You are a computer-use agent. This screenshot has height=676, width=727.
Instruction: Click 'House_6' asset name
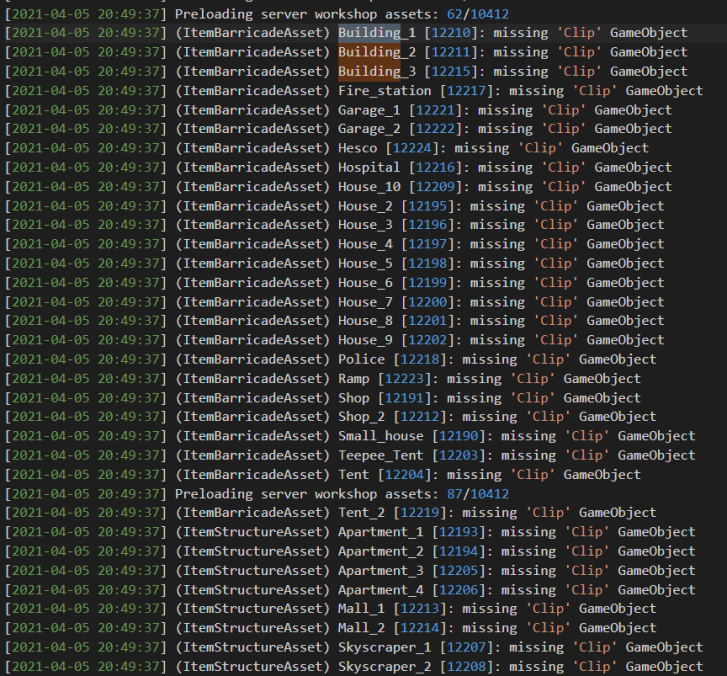click(x=365, y=283)
